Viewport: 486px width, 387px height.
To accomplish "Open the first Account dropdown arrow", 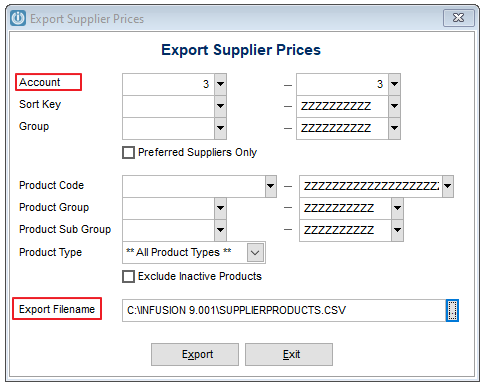I will [220, 84].
